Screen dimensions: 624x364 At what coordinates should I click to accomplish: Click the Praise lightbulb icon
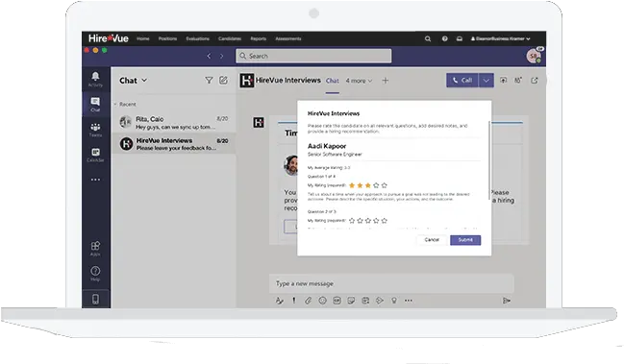(x=394, y=301)
